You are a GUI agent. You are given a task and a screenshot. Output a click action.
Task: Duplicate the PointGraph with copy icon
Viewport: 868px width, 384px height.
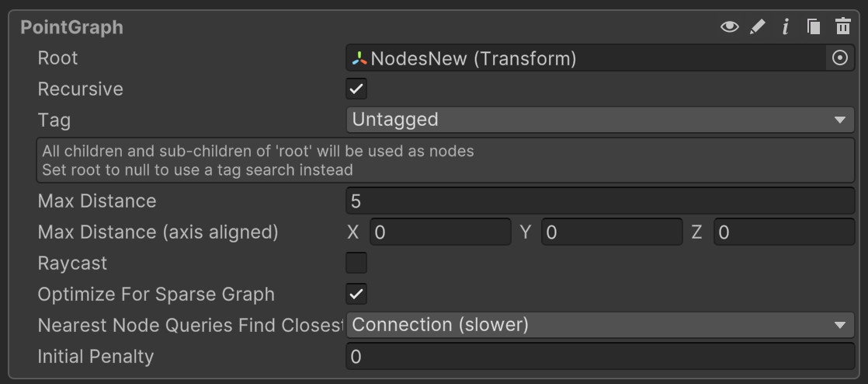tap(814, 27)
